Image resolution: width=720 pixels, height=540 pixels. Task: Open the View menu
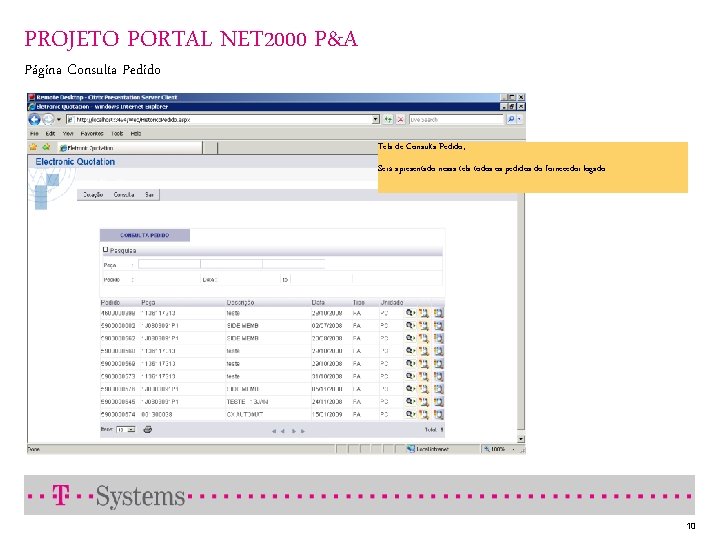68,134
